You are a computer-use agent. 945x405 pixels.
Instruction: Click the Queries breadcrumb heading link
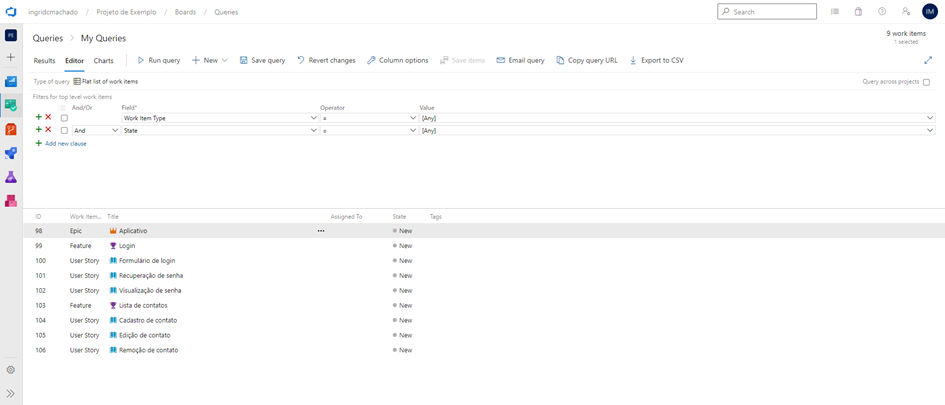[48, 39]
